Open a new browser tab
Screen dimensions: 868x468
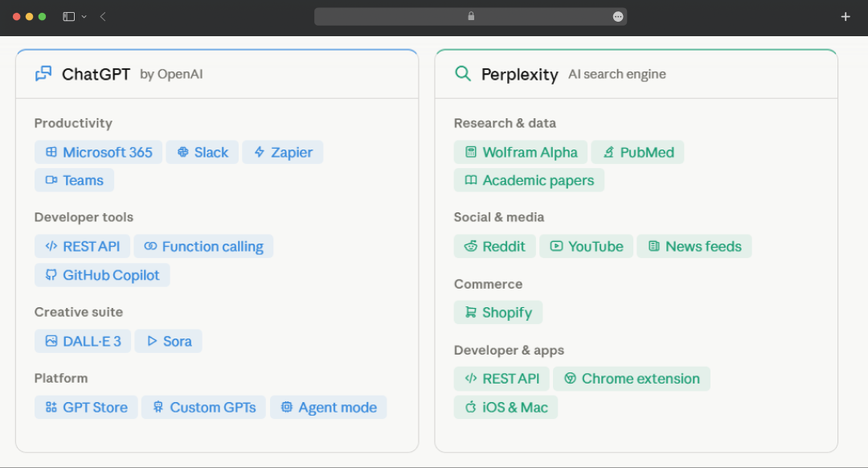pos(845,17)
